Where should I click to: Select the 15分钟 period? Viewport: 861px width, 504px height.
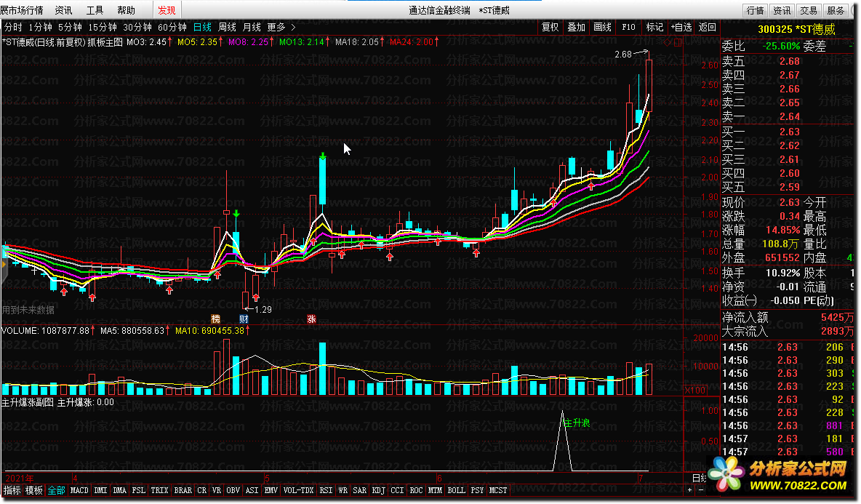pos(102,27)
